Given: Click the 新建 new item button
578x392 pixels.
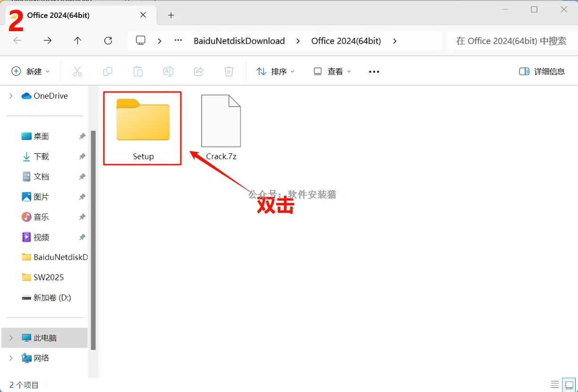Looking at the screenshot, I should tap(30, 71).
